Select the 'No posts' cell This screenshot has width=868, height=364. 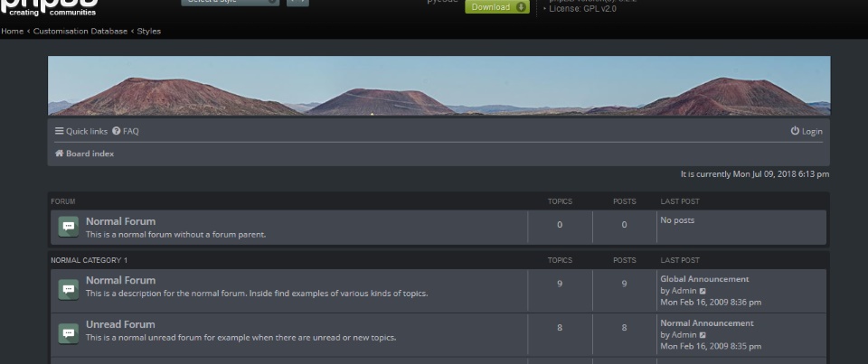(x=677, y=220)
